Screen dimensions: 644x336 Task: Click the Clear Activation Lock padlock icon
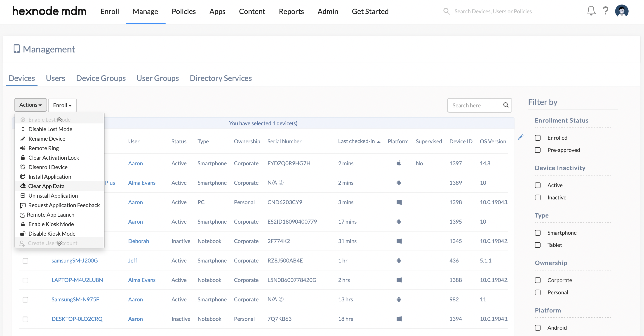[x=23, y=157]
